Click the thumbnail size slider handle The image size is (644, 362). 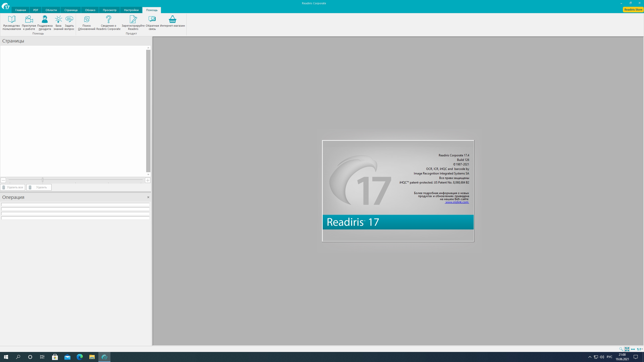coord(43,180)
